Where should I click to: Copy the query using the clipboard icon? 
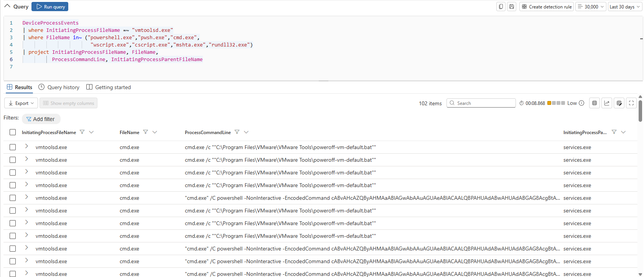click(x=501, y=7)
